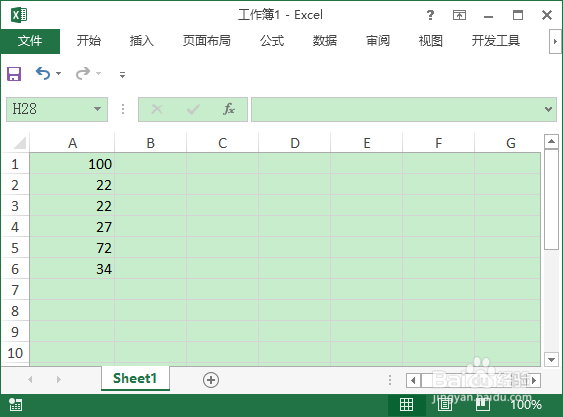Undo the last action
Image resolution: width=563 pixels, height=417 pixels.
tap(43, 74)
